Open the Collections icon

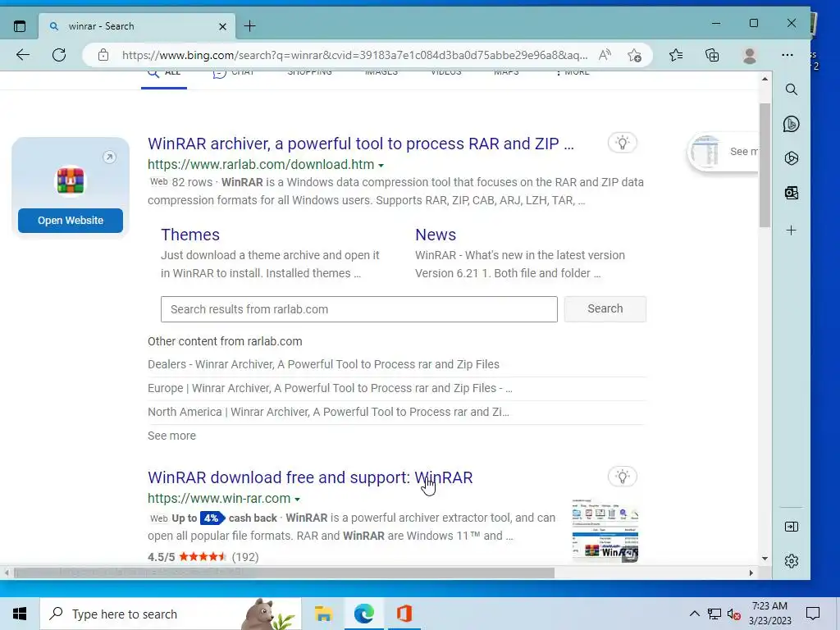712,55
